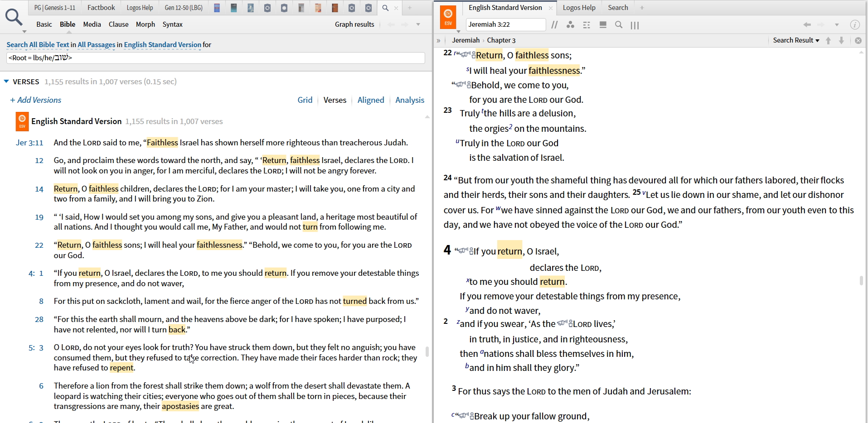Close the Search Result locator bar
The image size is (868, 423).
[858, 40]
